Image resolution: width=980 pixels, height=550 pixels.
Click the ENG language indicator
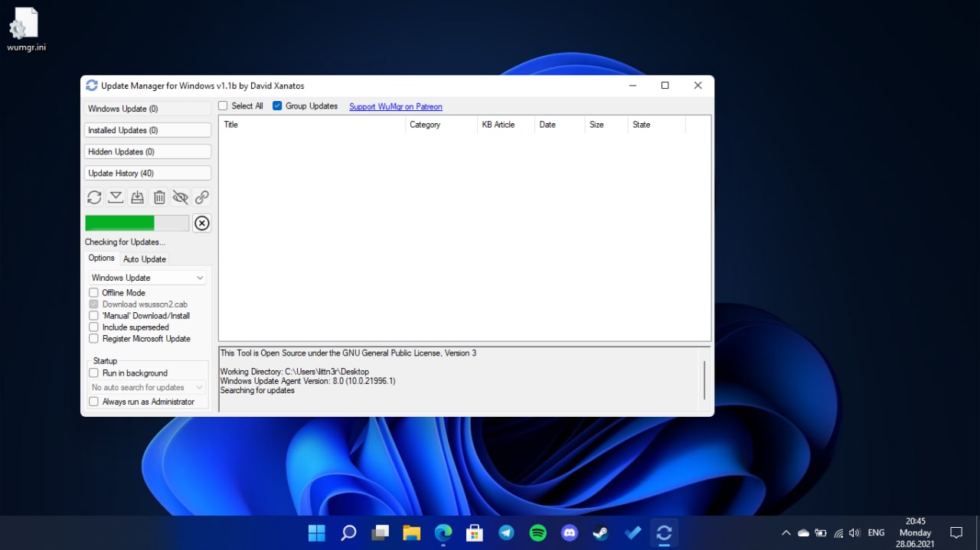point(876,532)
